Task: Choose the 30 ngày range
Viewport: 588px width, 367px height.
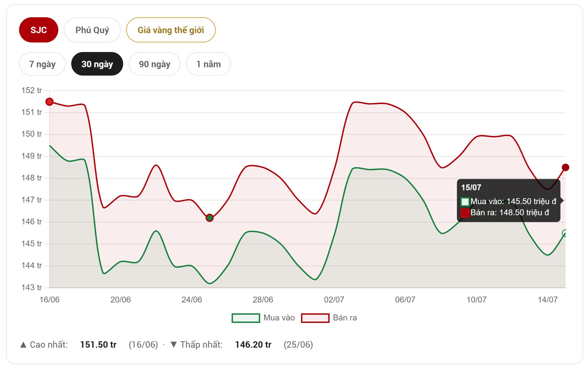Action: [x=97, y=64]
